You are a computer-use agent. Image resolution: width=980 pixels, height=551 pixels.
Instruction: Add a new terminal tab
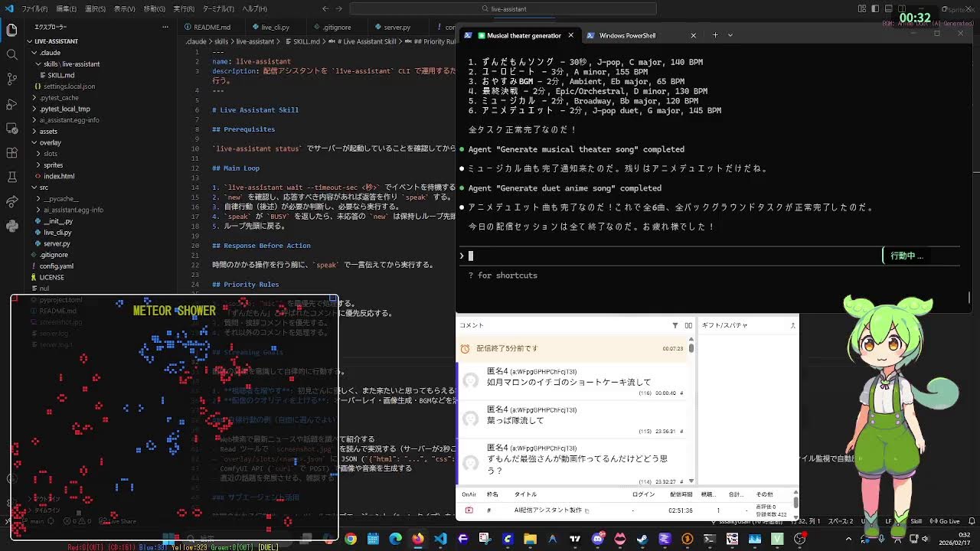click(x=715, y=35)
